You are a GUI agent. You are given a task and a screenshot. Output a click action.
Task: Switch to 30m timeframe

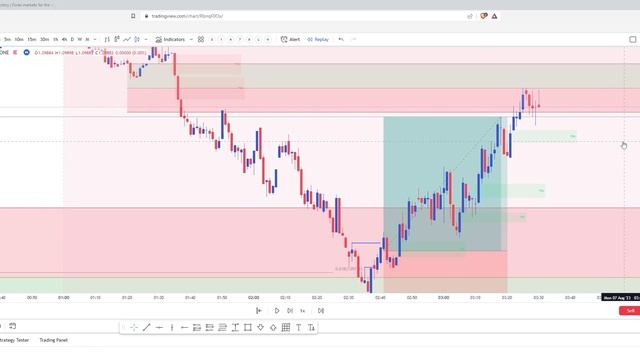click(44, 40)
